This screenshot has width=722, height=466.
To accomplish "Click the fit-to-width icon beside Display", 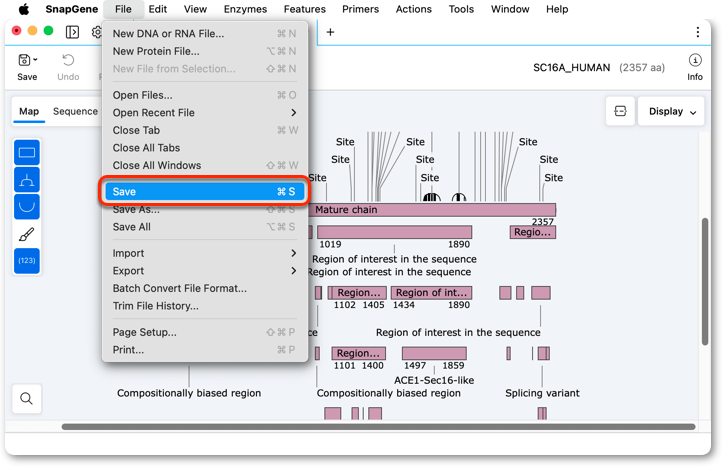I will tap(620, 111).
